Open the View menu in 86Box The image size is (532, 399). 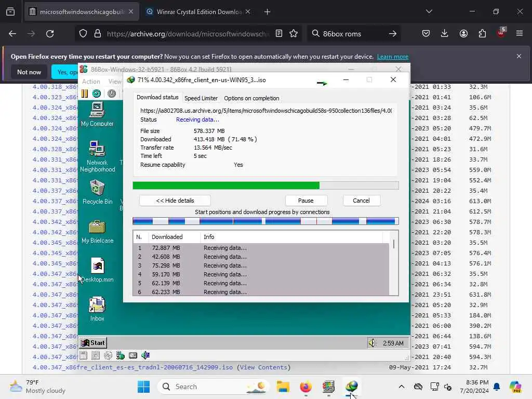click(x=115, y=82)
